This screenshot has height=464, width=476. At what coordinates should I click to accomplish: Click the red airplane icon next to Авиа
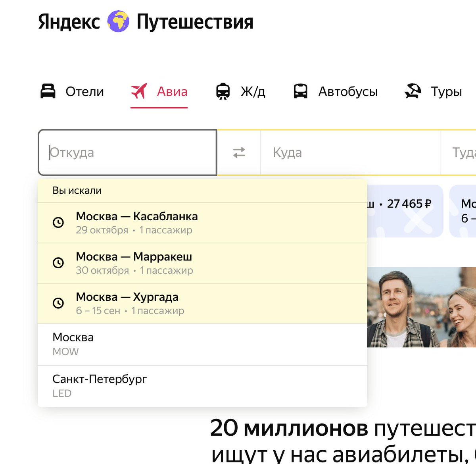(x=139, y=90)
